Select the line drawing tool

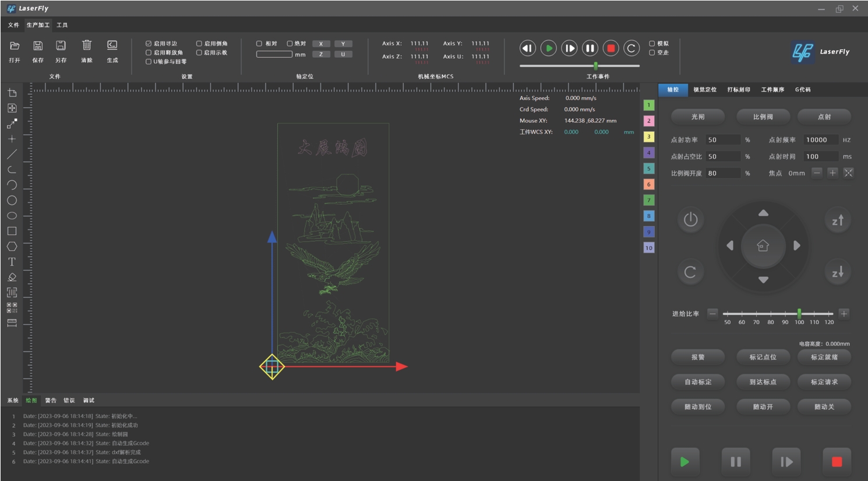pyautogui.click(x=12, y=155)
